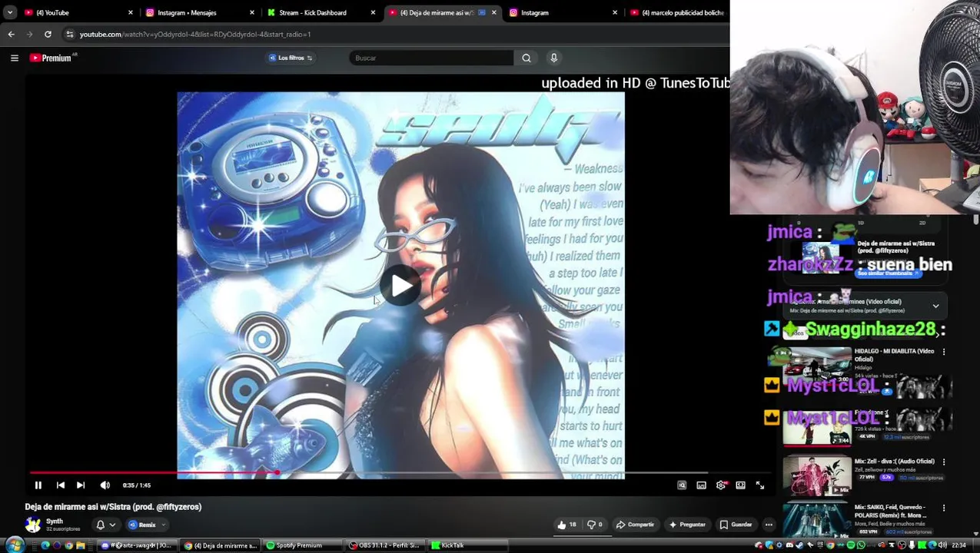Activate voice search microphone
Viewport: 980px width, 553px height.
[553, 58]
